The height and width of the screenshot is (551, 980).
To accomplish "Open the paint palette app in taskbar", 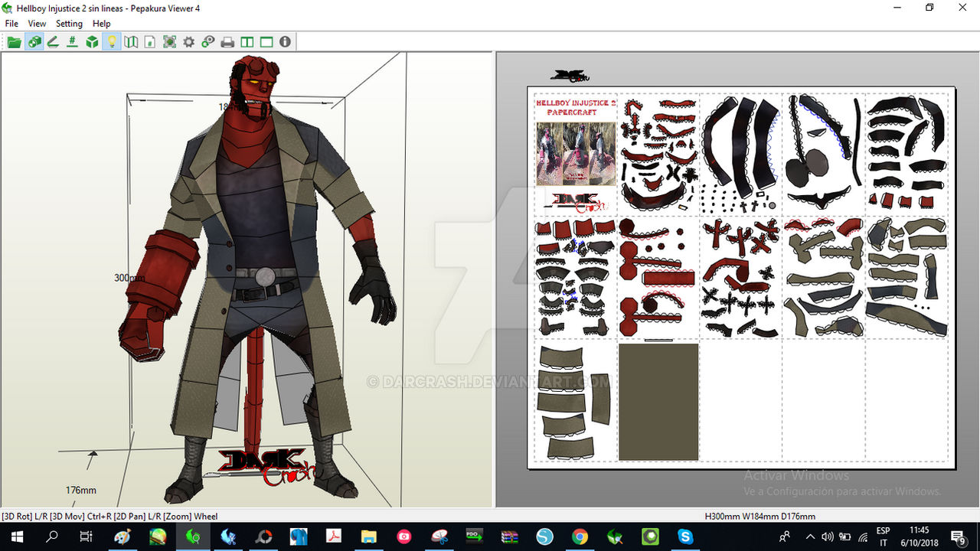I will click(x=122, y=537).
